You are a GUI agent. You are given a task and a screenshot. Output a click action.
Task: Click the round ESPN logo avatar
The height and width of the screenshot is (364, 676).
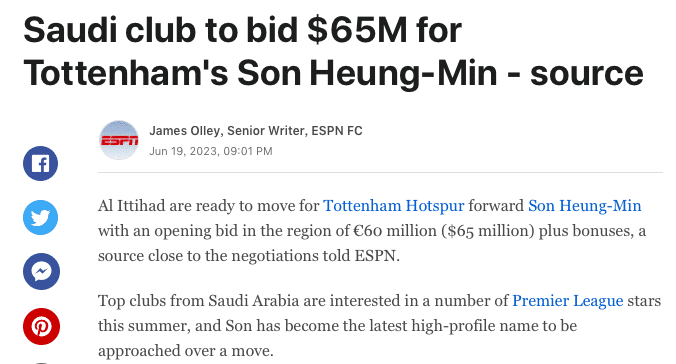click(x=119, y=140)
